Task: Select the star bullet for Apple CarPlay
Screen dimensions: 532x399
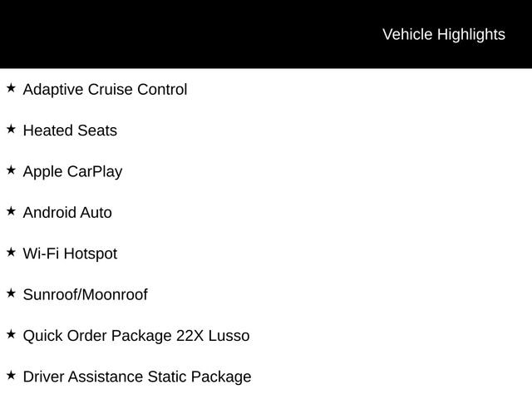Action: click(x=11, y=170)
